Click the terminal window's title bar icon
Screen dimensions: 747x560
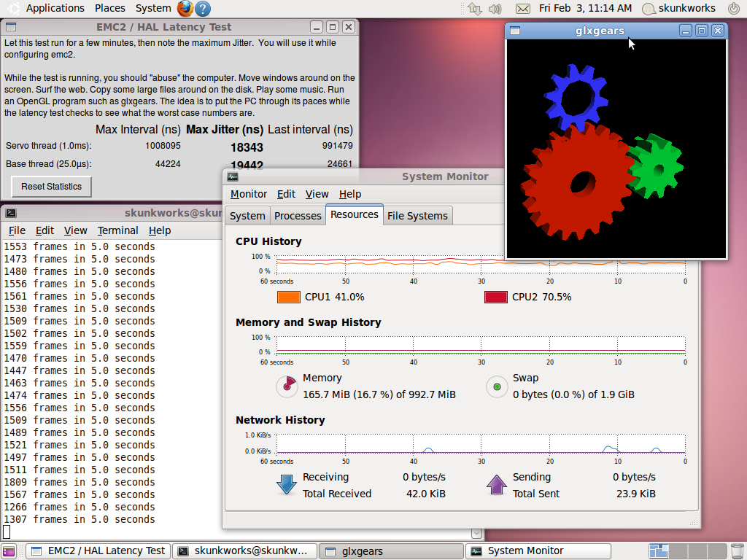point(11,214)
